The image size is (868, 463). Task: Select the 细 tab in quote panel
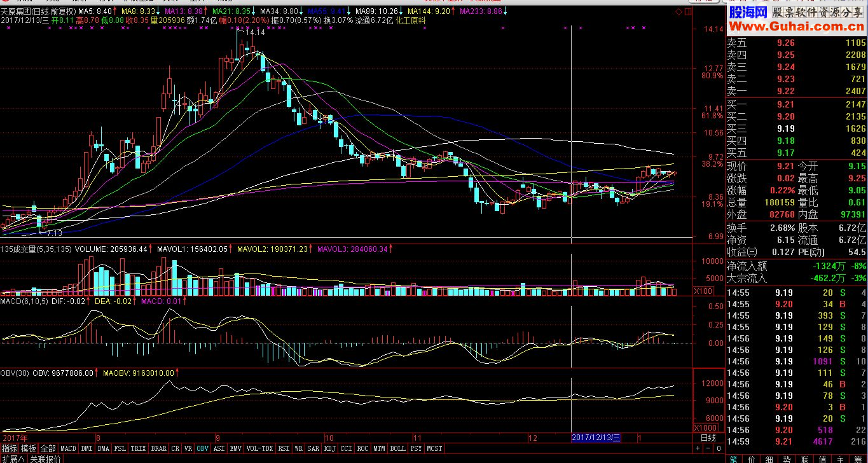click(x=769, y=459)
